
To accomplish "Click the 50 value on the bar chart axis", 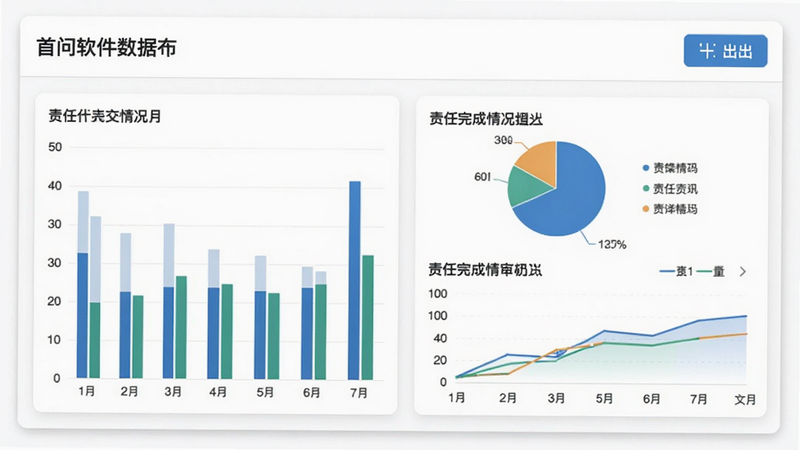I will click(55, 147).
